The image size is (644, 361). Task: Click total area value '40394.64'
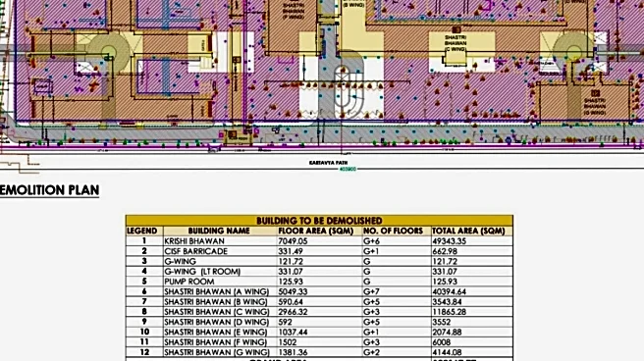450,291
